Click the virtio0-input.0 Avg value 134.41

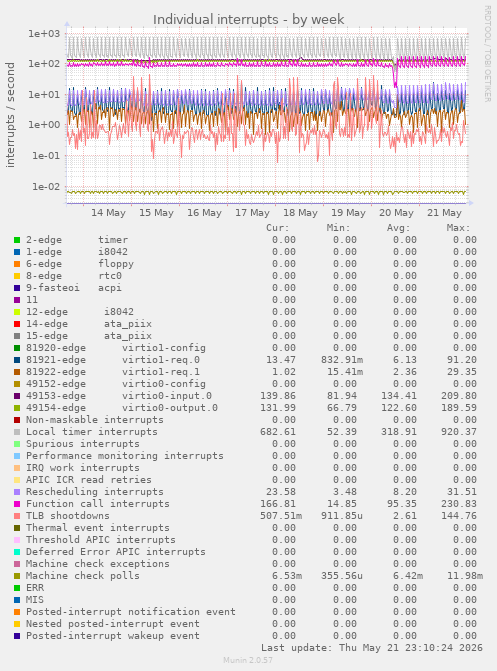point(399,396)
